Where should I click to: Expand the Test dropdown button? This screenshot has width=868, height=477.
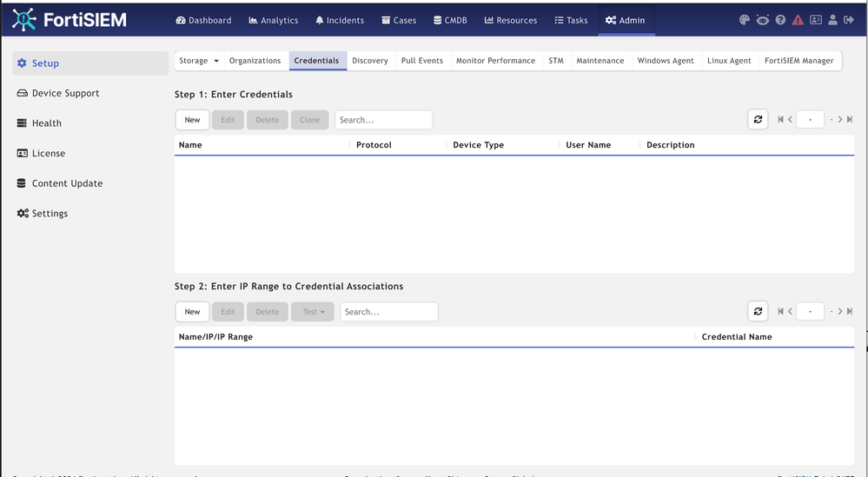[313, 312]
